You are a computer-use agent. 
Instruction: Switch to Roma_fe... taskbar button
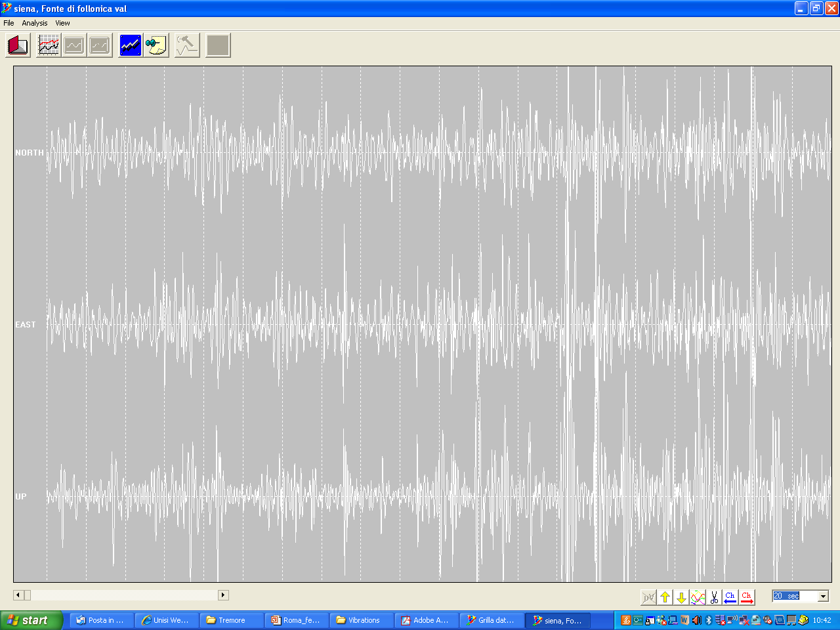click(x=297, y=620)
